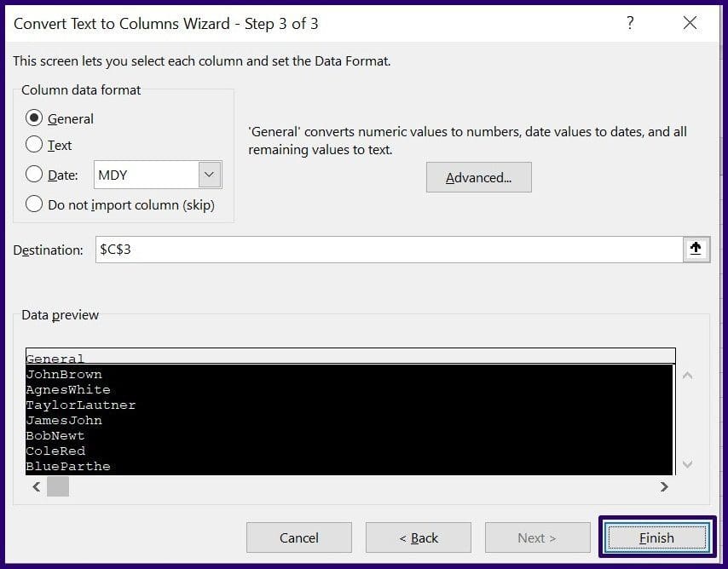Select the BobNewt row in preview
728x569 pixels.
[350, 435]
